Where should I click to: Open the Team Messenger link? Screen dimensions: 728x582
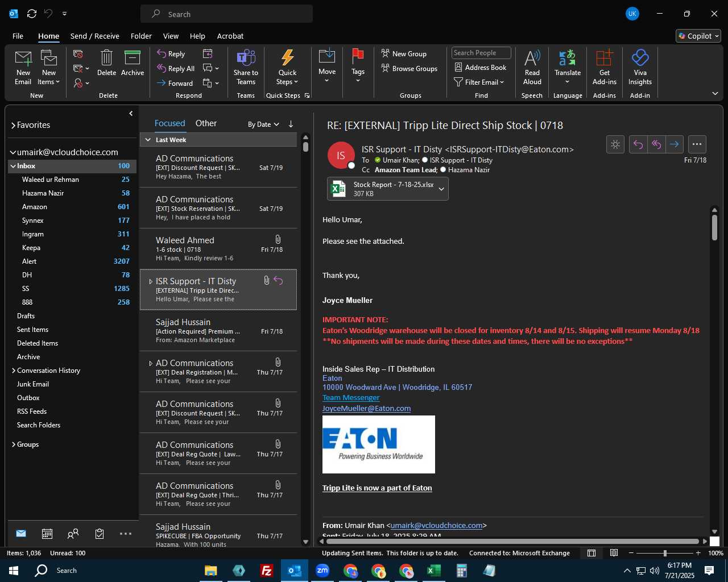351,398
